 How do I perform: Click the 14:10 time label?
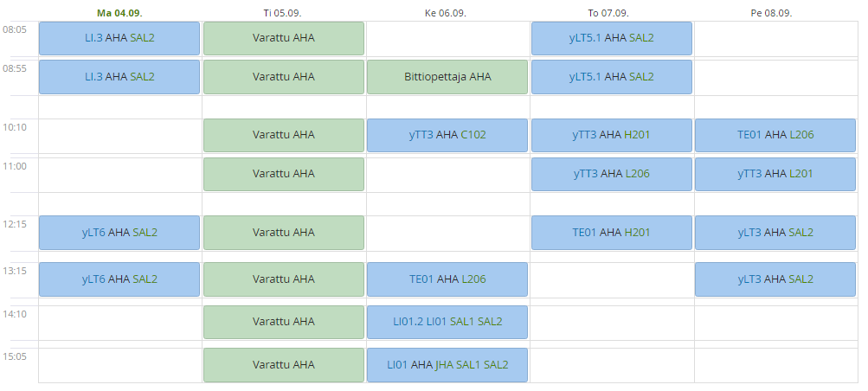click(x=15, y=314)
